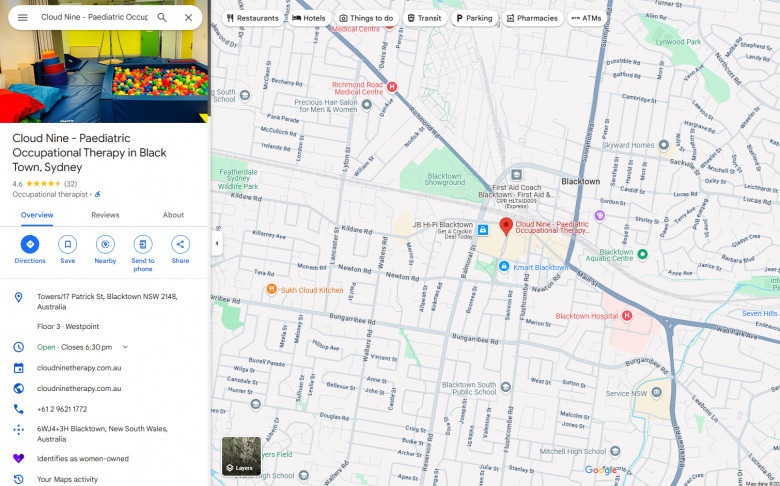Filter map by Pharmacies
This screenshot has height=486, width=780.
[x=532, y=18]
